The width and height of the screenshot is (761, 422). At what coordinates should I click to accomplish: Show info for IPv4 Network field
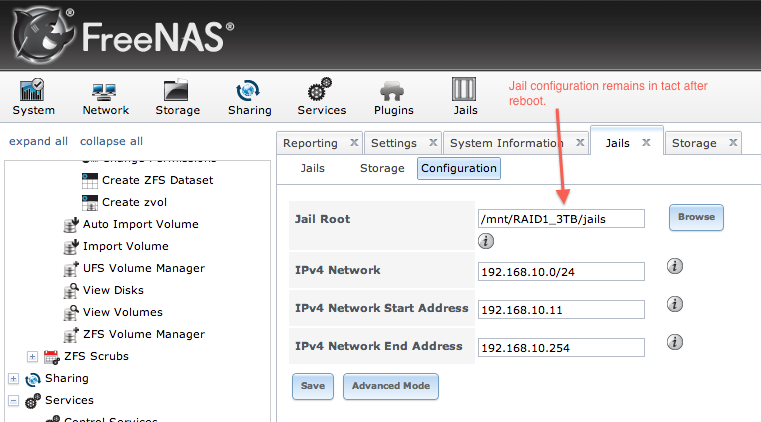[675, 266]
